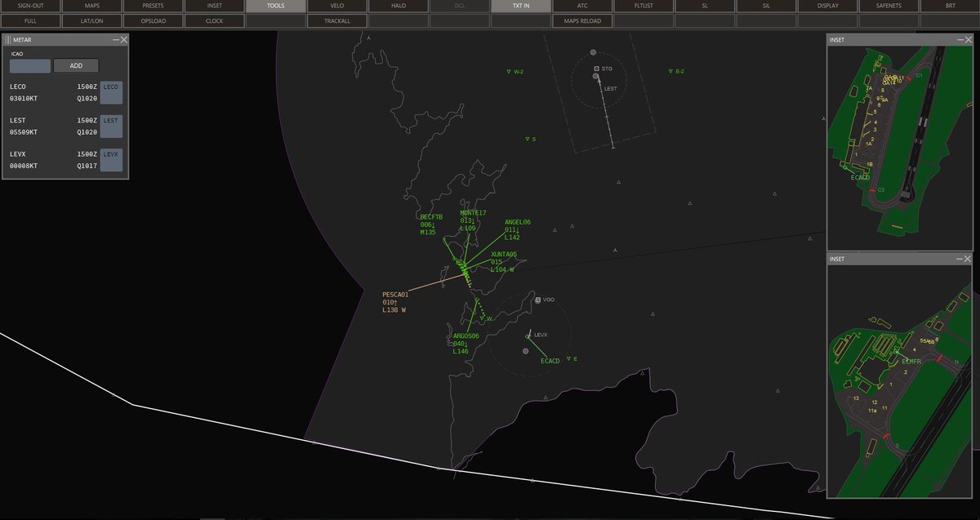The image size is (980, 520).
Task: Click the INSET toolbar button
Action: click(214, 6)
